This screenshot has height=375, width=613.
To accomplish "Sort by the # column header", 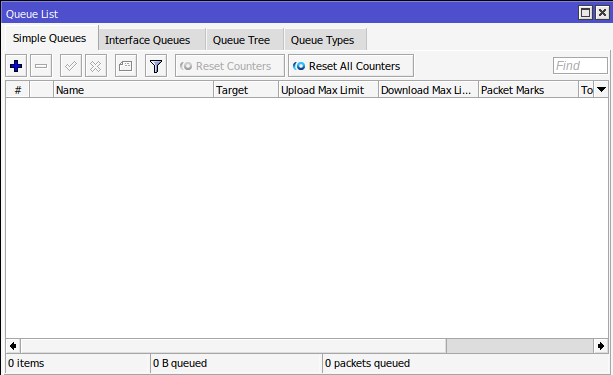I will click(x=18, y=90).
